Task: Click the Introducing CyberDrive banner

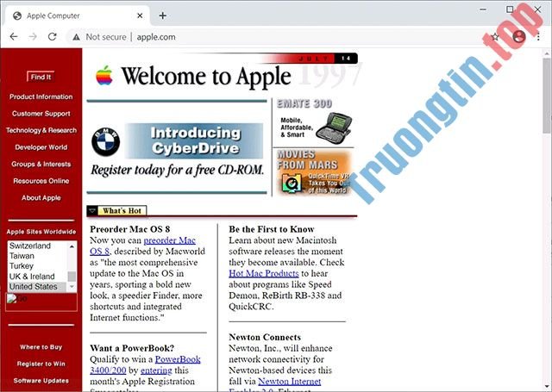Action: click(x=194, y=140)
